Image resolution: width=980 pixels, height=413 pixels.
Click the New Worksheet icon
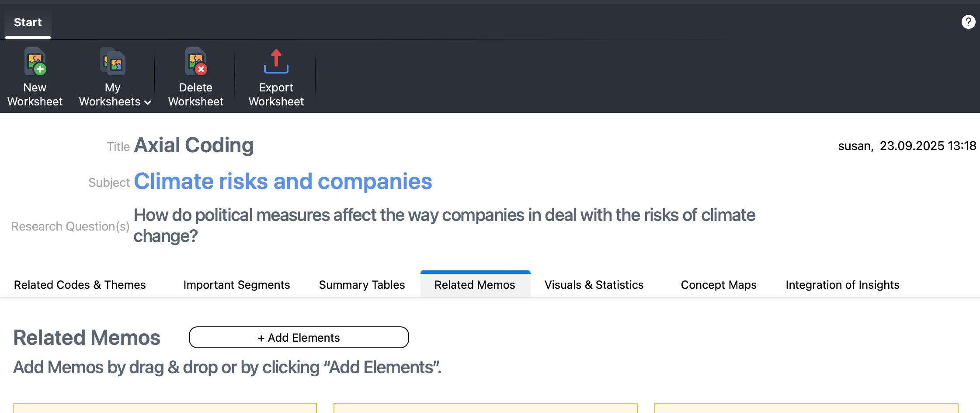tap(35, 62)
